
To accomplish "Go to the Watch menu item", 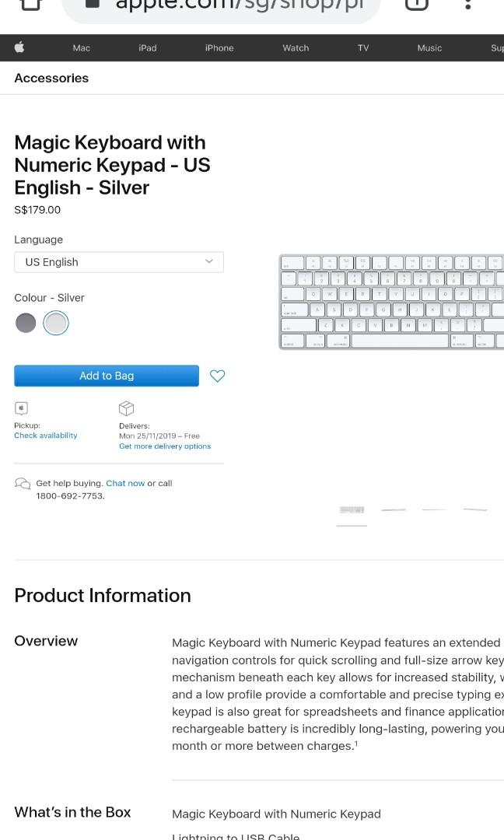I will (296, 48).
